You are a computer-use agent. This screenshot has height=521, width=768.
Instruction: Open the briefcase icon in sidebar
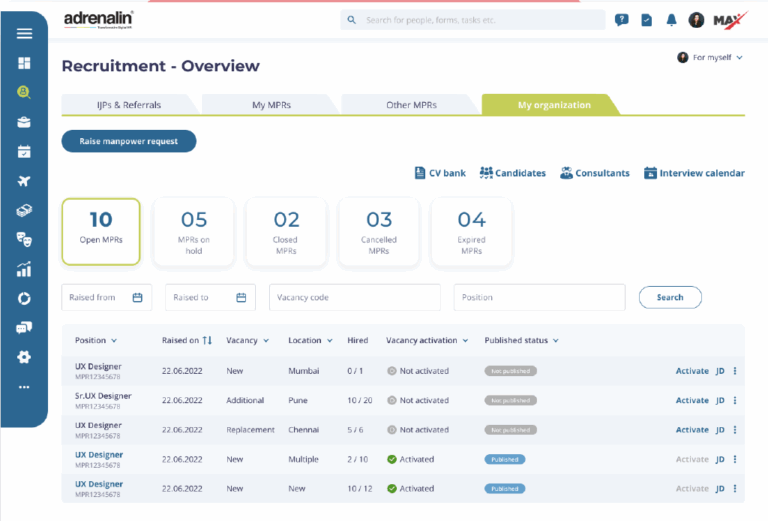(x=24, y=122)
